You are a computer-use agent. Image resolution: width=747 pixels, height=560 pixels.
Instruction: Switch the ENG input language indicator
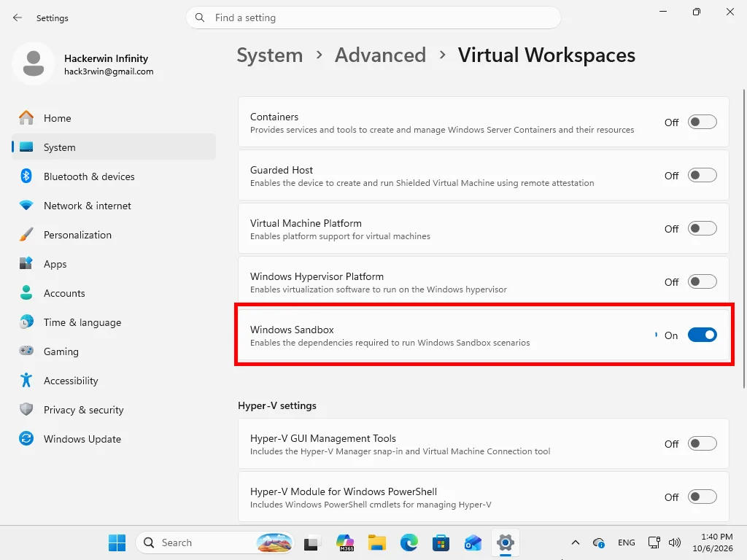[627, 542]
